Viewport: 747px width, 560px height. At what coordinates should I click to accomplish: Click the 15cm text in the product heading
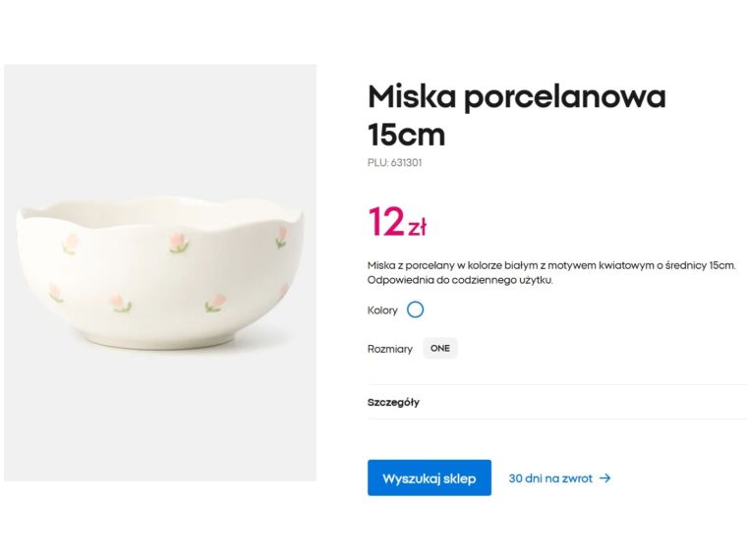click(406, 135)
